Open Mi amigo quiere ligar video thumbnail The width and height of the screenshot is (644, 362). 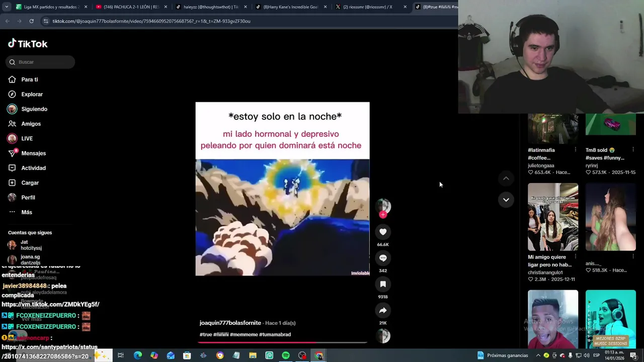tap(553, 217)
